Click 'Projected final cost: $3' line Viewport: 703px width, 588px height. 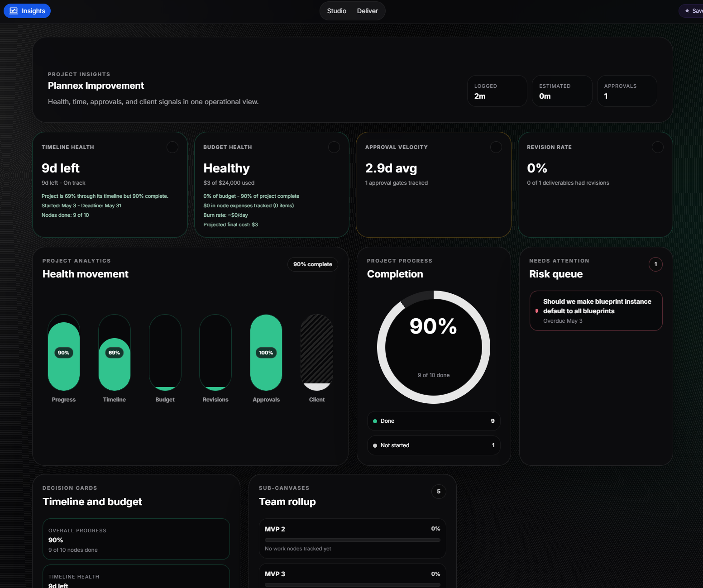[231, 225]
